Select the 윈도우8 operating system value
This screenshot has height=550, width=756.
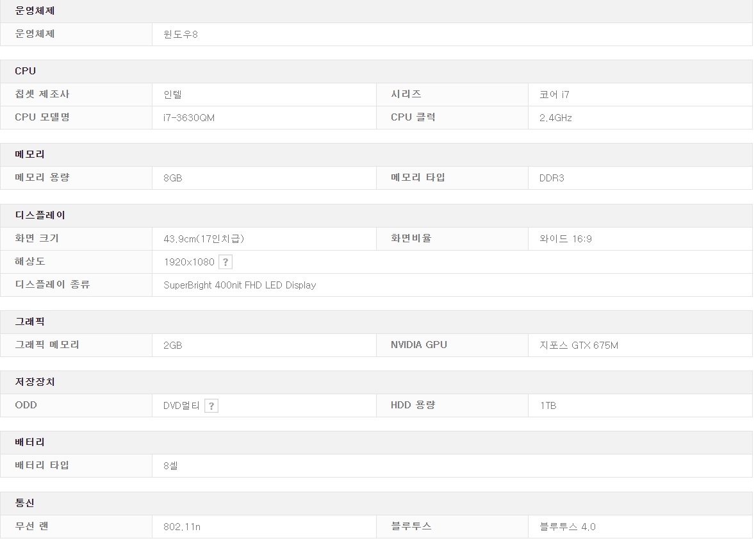point(181,35)
